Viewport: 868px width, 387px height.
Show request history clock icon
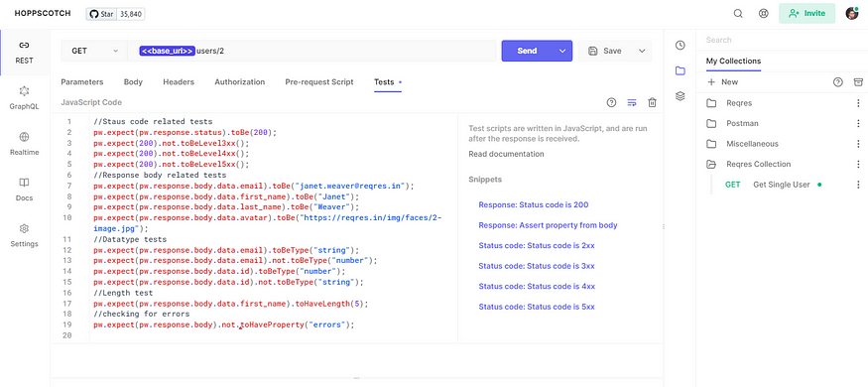point(681,46)
